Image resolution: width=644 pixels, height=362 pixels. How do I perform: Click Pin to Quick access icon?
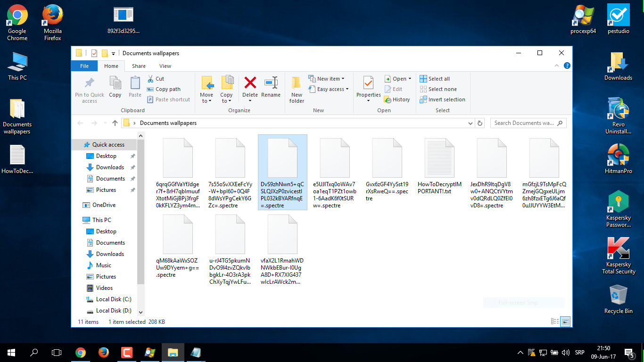[89, 90]
